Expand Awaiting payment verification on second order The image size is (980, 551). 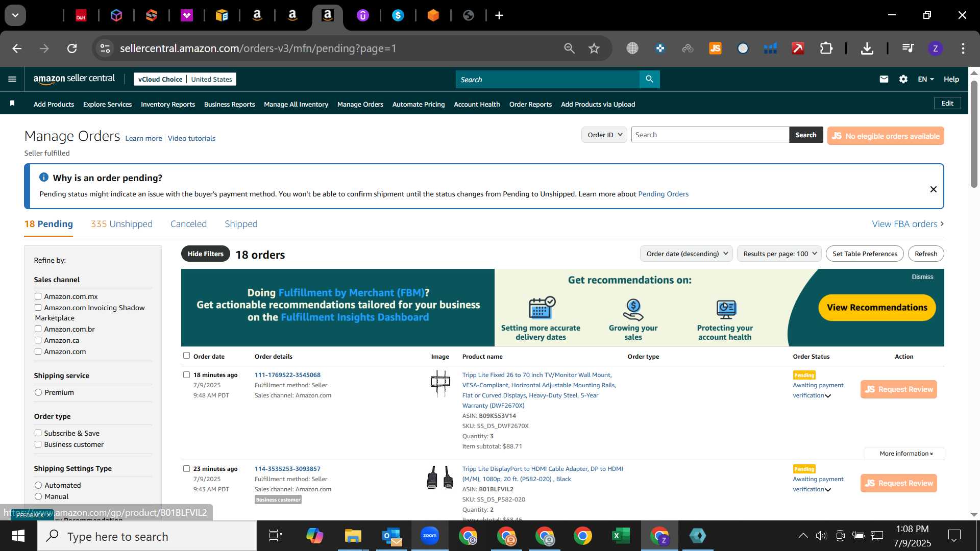click(818, 484)
